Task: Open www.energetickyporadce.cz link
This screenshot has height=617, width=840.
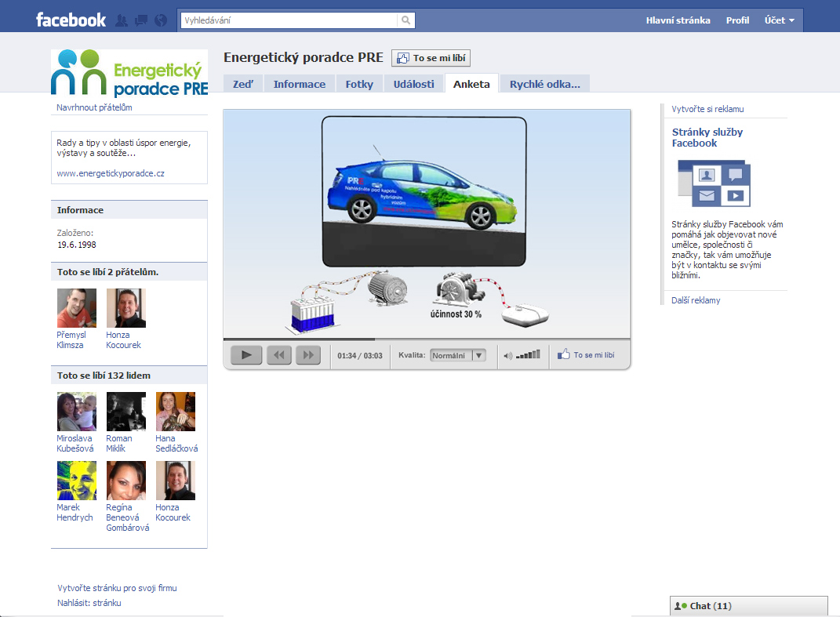Action: 111,173
